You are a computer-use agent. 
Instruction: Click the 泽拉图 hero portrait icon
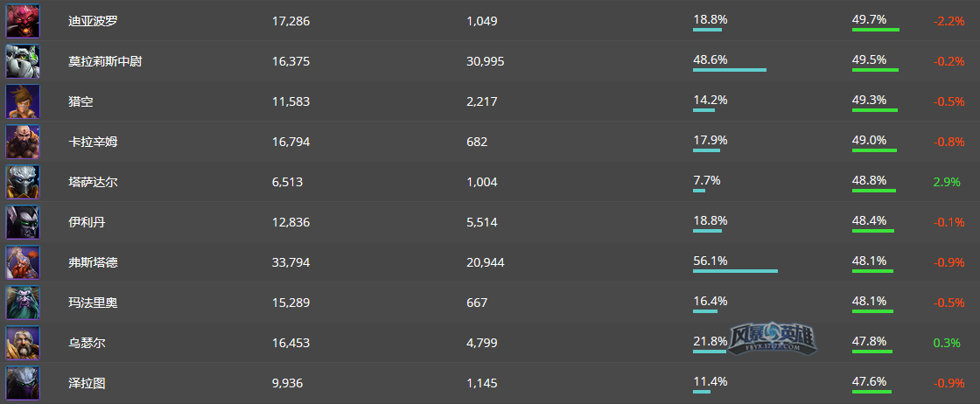click(23, 383)
